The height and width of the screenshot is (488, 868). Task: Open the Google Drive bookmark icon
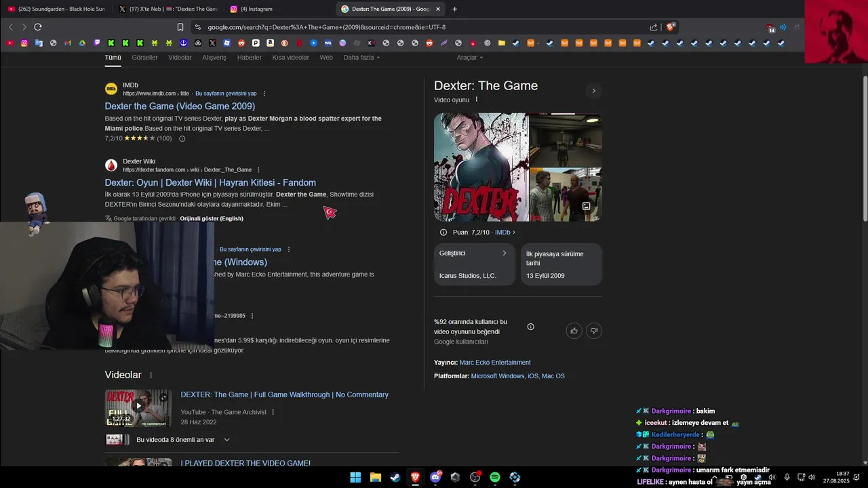pyautogui.click(x=82, y=43)
